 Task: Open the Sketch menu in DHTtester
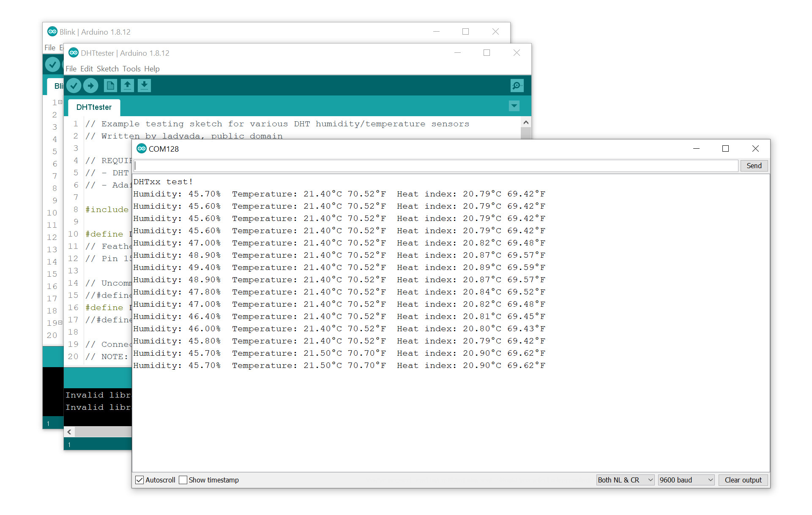(108, 69)
